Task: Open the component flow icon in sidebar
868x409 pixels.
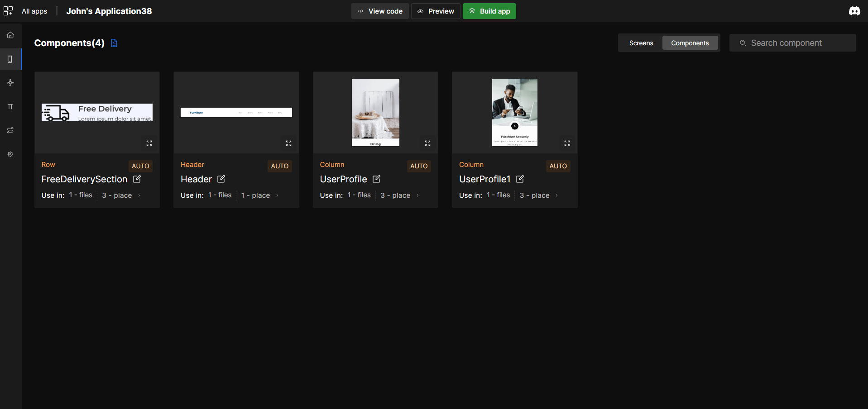Action: click(x=10, y=83)
